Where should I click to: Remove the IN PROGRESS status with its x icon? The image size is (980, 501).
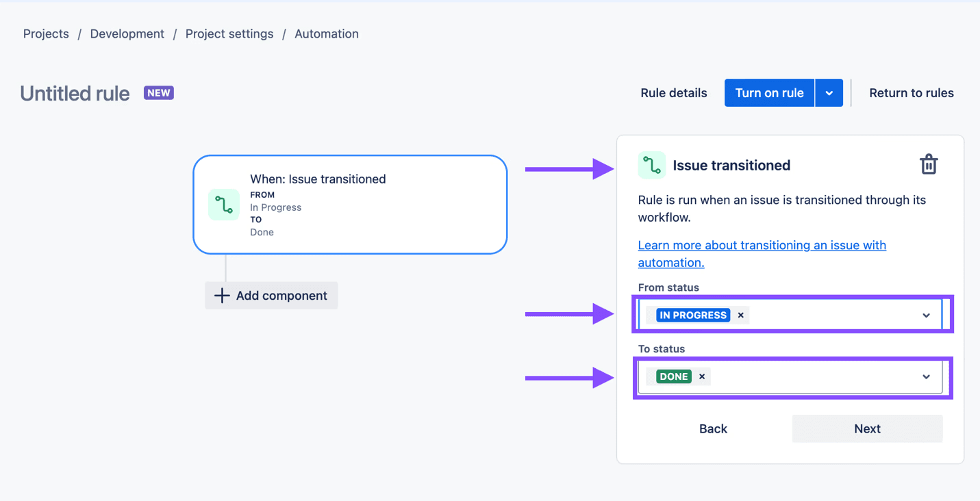click(x=740, y=315)
